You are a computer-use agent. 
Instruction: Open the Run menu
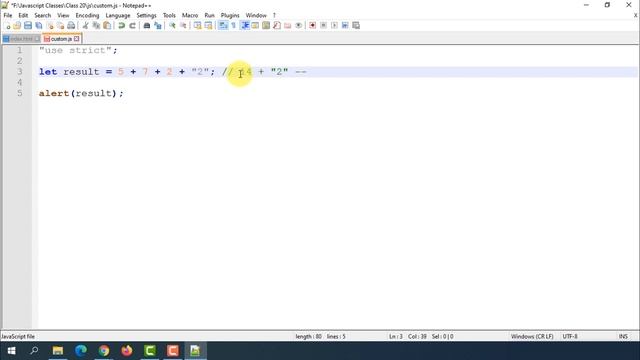[209, 15]
